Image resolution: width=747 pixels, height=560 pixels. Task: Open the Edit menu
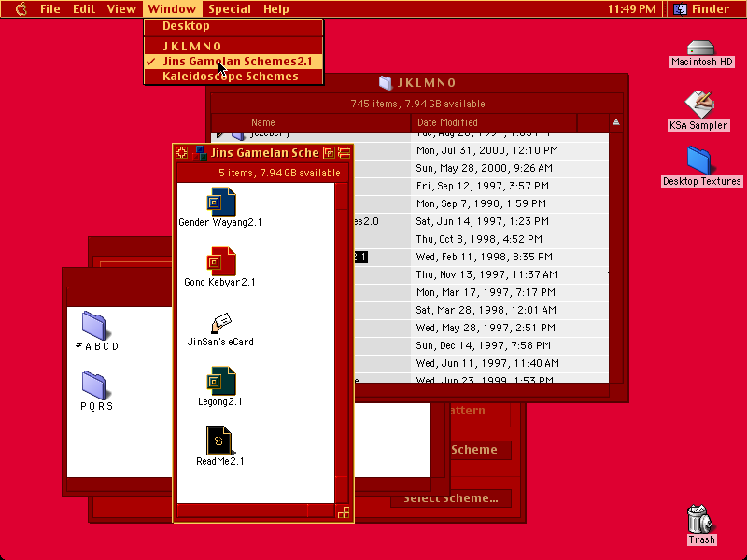point(84,8)
